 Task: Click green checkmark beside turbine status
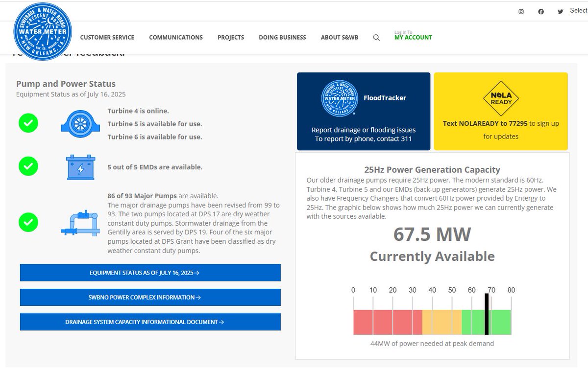coord(28,123)
